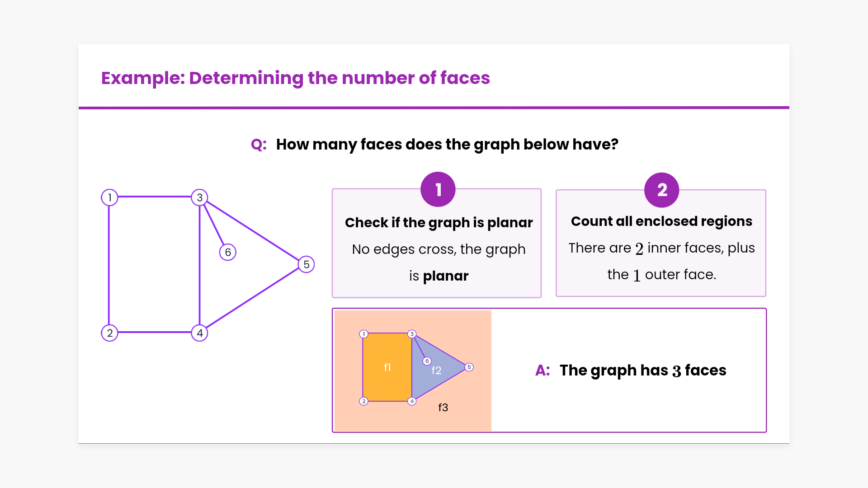This screenshot has height=488, width=868.
Task: Select node 6 in the large graph
Action: point(228,252)
